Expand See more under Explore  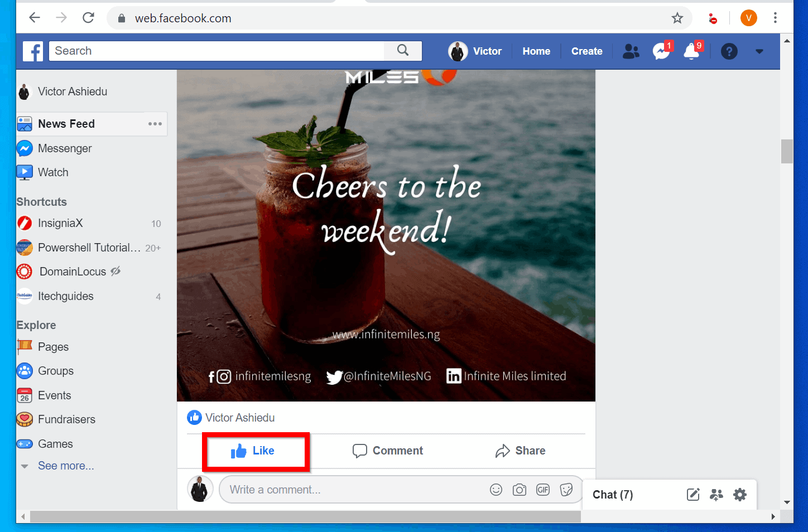[66, 466]
